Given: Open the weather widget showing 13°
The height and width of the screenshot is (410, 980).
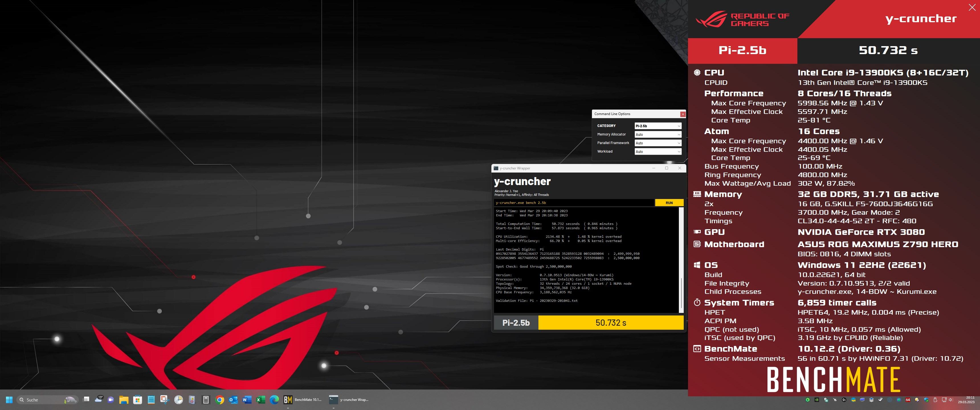Looking at the screenshot, I should click(99, 399).
